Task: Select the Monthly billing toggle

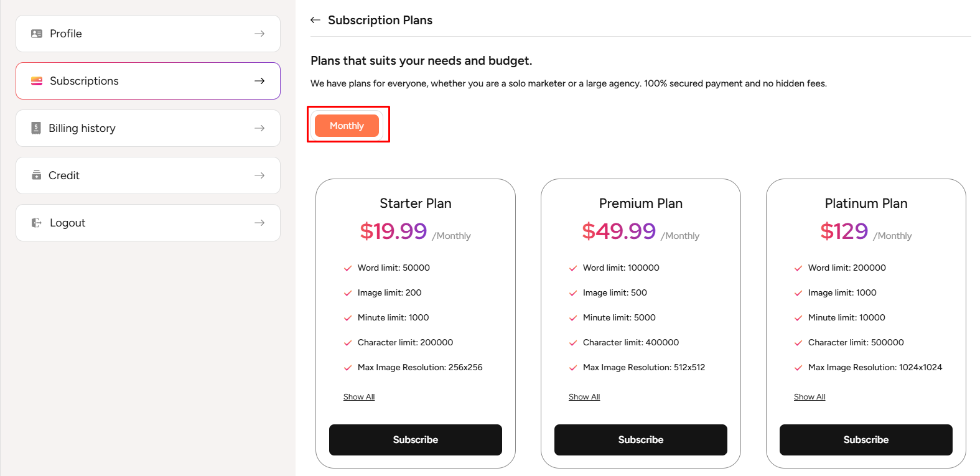Action: click(x=347, y=126)
